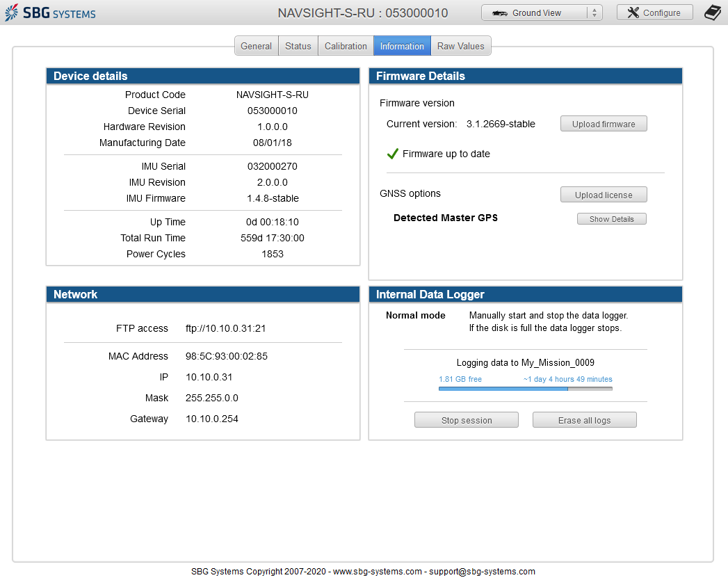Click the 1.81 GB free label
Image resolution: width=728 pixels, height=580 pixels.
[x=460, y=380]
